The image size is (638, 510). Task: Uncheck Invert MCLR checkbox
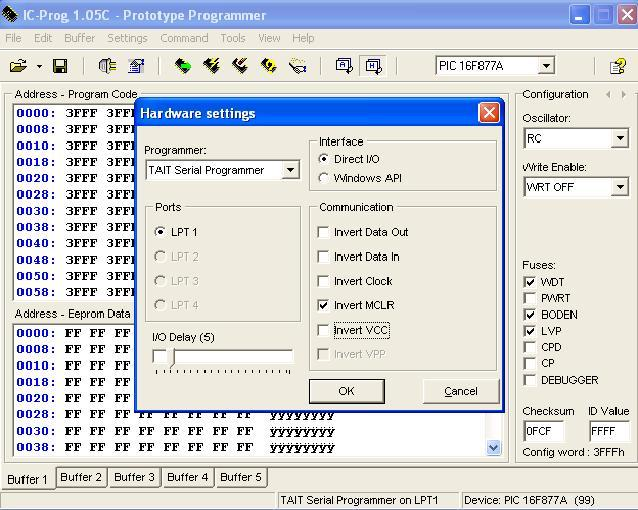pos(323,305)
